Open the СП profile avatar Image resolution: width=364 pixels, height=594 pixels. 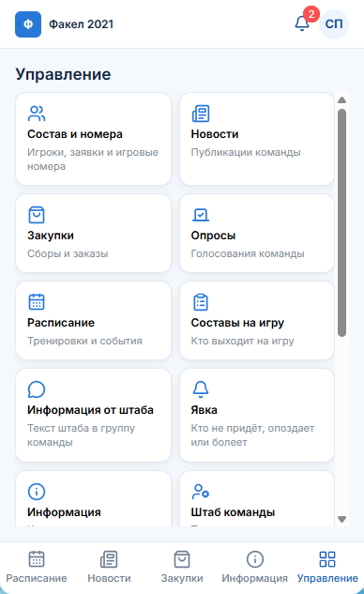tap(334, 23)
